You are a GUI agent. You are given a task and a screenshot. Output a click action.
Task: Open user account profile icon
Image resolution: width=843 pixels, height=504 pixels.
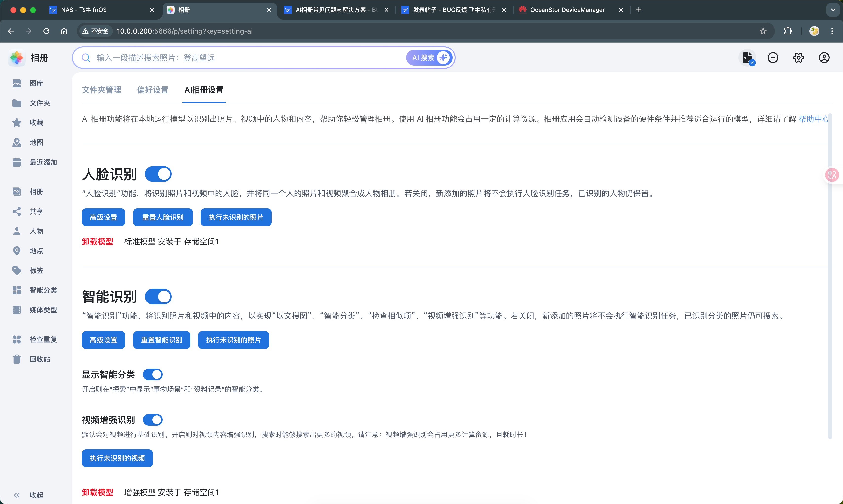[824, 58]
